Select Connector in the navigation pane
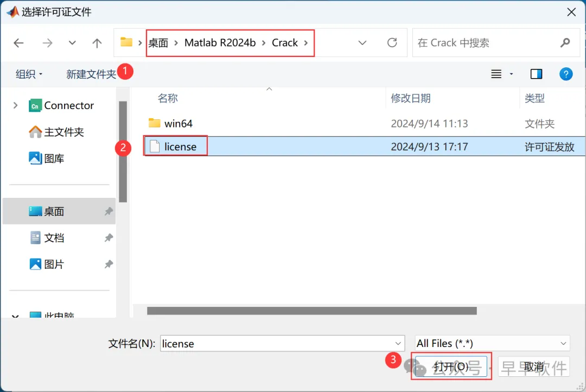Viewport: 586px width, 392px height. pos(61,106)
